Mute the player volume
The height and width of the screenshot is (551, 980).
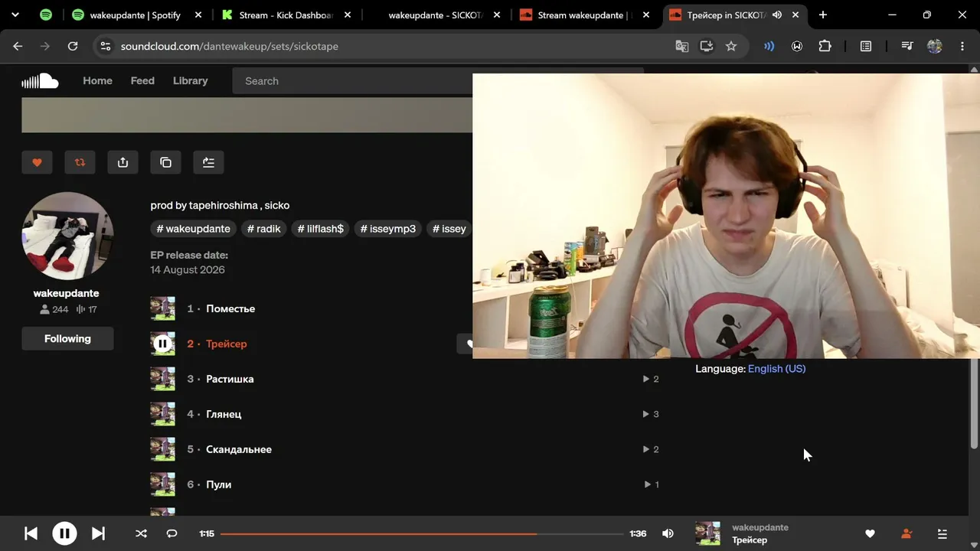pos(668,533)
